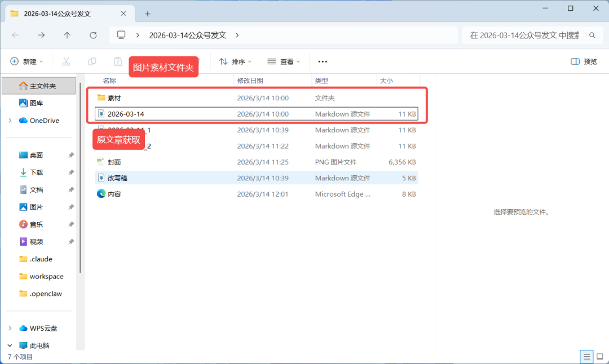The height and width of the screenshot is (364, 609).
Task: Click the search magnifier icon
Action: (592, 35)
